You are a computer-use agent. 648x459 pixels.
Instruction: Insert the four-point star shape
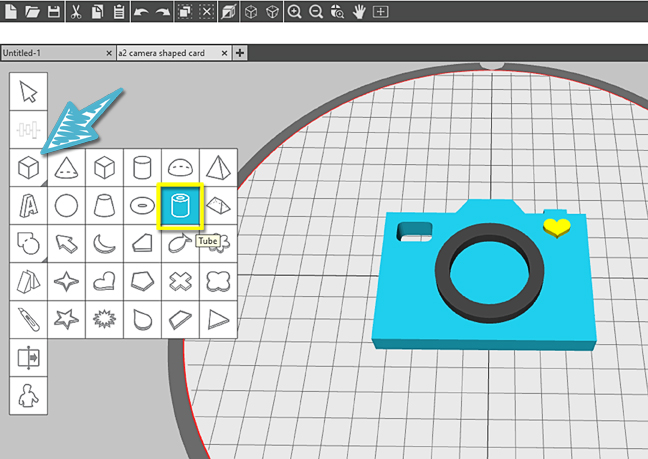pos(67,281)
